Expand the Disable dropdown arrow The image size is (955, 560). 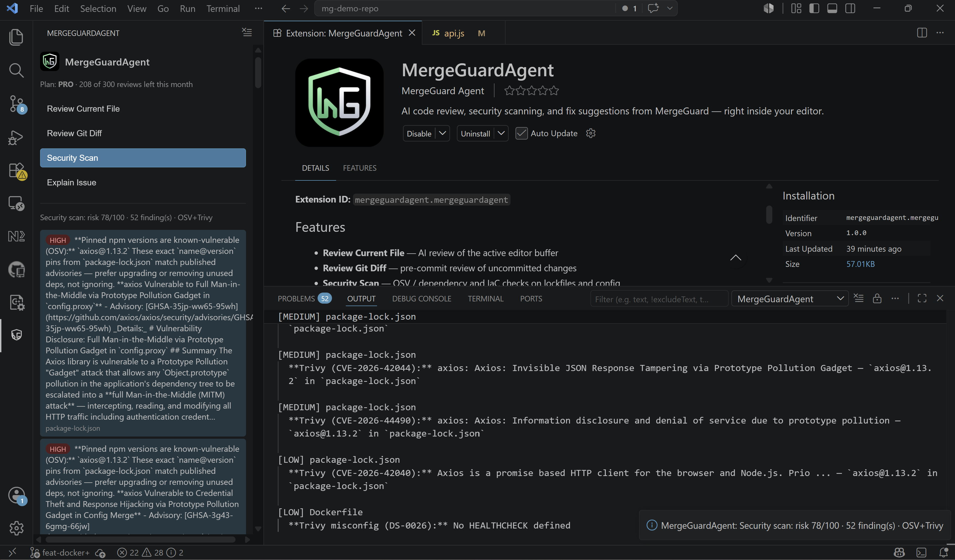442,133
